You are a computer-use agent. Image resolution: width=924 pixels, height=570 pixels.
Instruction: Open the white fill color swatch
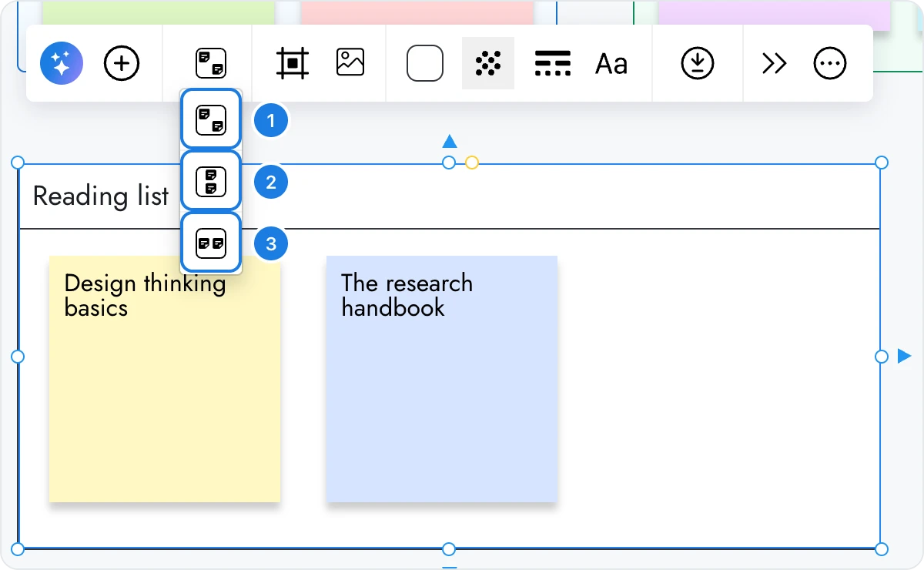tap(425, 63)
